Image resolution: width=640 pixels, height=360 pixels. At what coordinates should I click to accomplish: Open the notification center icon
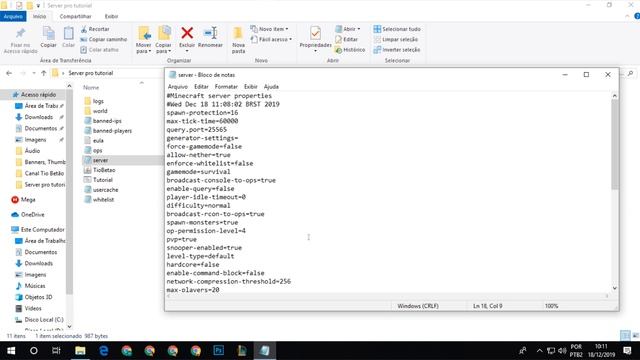point(627,351)
